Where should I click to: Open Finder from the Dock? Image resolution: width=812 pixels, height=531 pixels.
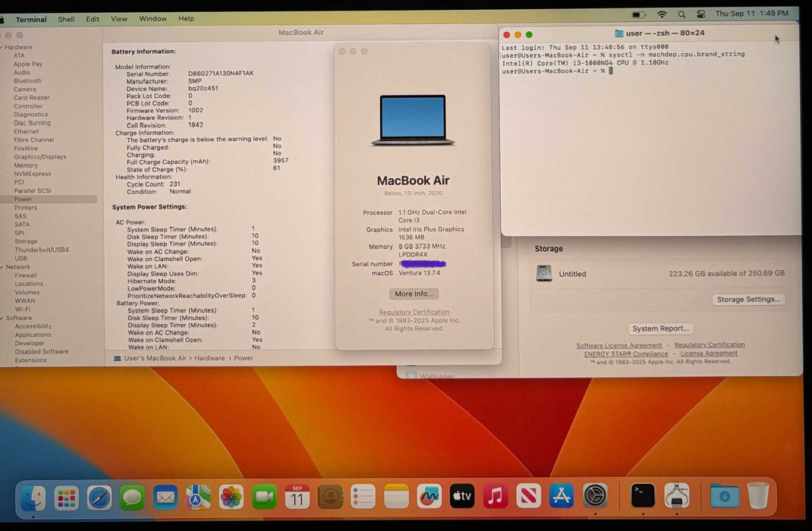click(33, 498)
